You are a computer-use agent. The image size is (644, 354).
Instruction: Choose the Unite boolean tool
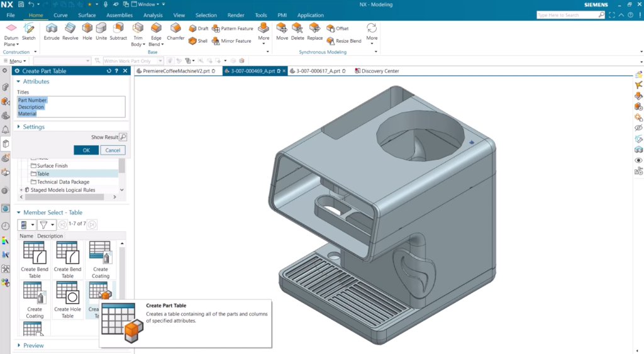(x=101, y=31)
